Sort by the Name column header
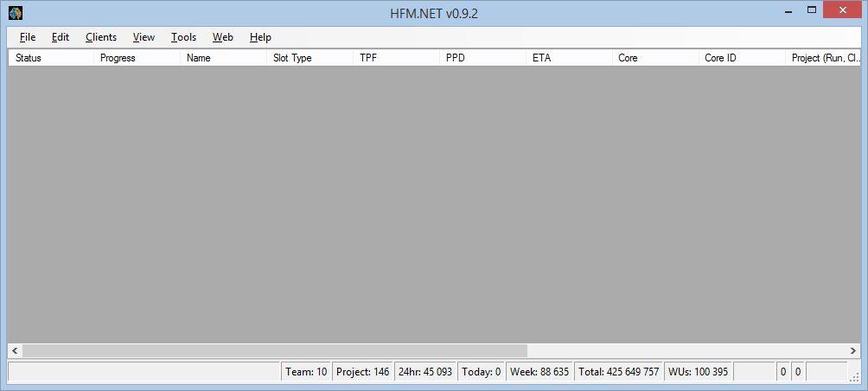 click(x=223, y=58)
